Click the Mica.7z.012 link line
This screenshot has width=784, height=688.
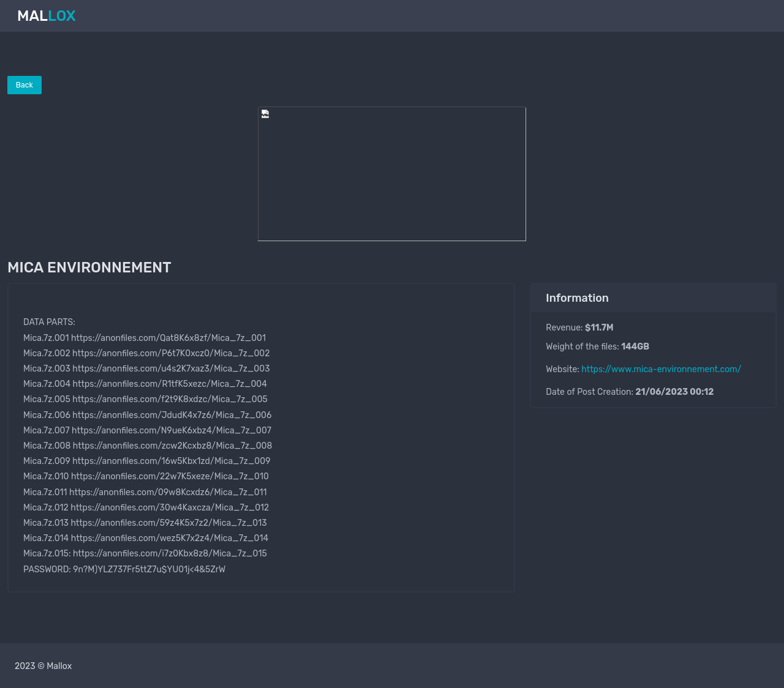coord(146,507)
